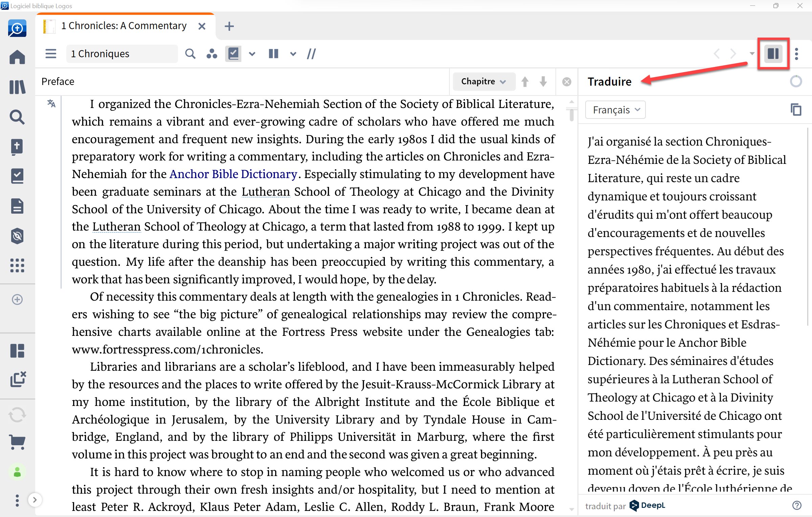Image resolution: width=812 pixels, height=517 pixels.
Task: Open the store shopping cart icon
Action: point(17,442)
